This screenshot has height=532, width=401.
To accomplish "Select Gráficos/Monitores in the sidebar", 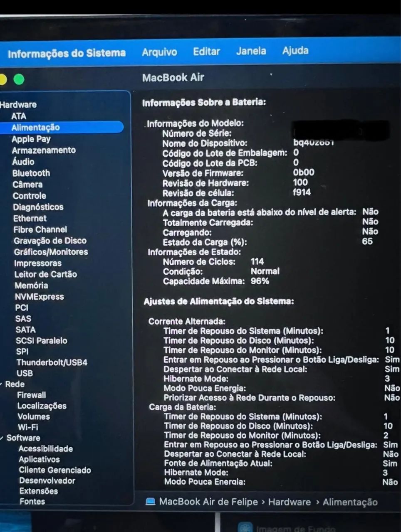I will [x=51, y=252].
